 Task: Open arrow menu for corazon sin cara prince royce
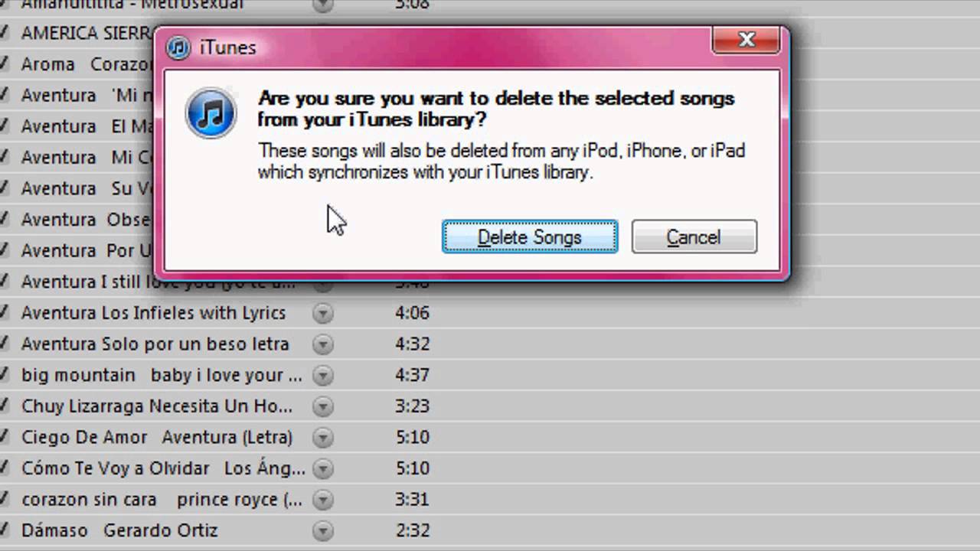pyautogui.click(x=323, y=500)
